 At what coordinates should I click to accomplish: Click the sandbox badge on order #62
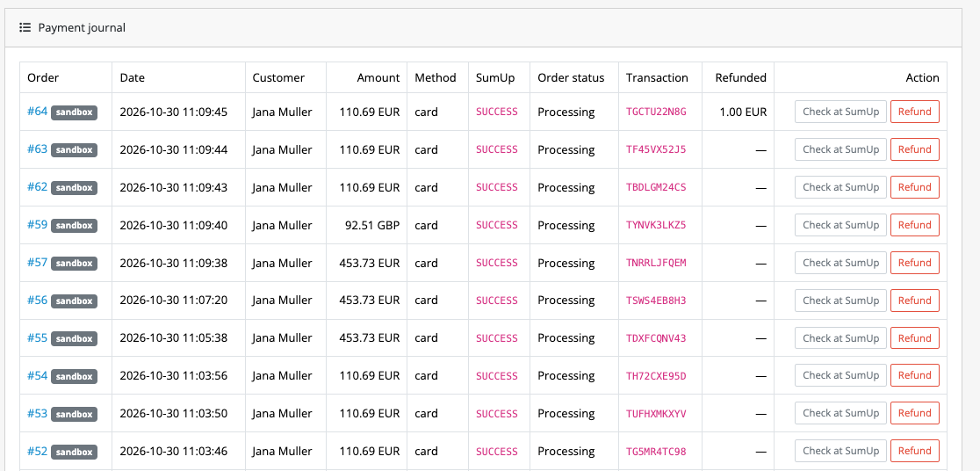pos(75,188)
